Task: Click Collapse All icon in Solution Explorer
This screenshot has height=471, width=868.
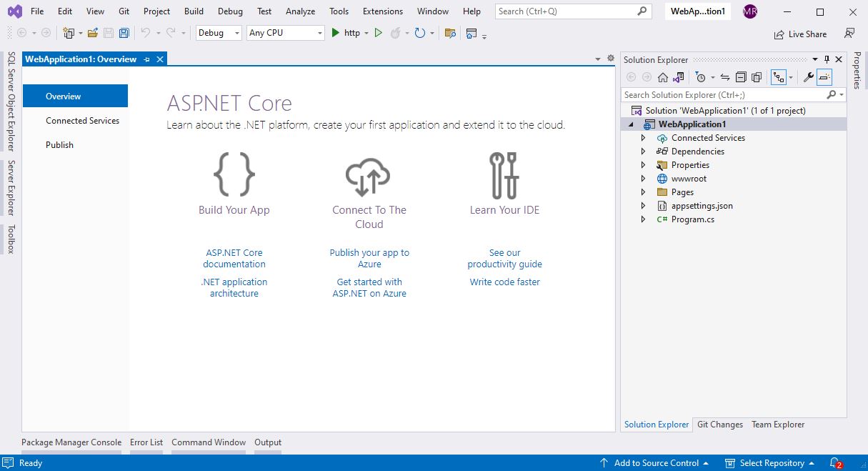Action: point(741,77)
